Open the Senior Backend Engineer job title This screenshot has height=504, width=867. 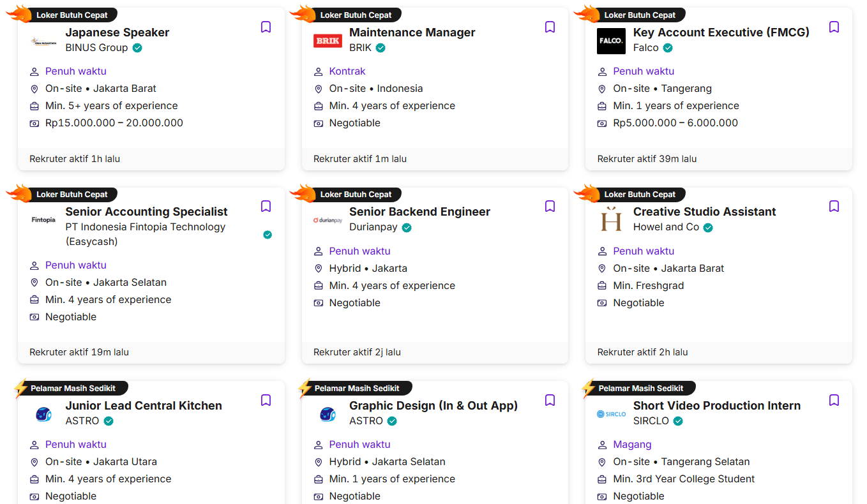419,212
